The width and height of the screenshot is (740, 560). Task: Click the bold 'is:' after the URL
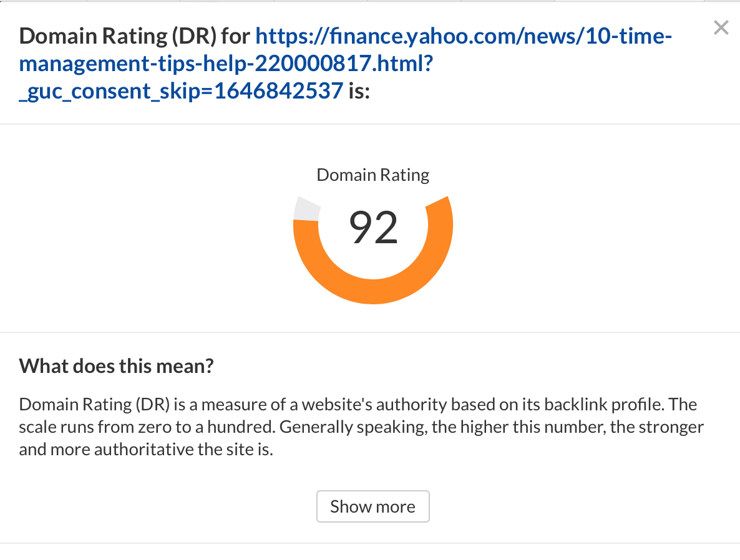(359, 92)
